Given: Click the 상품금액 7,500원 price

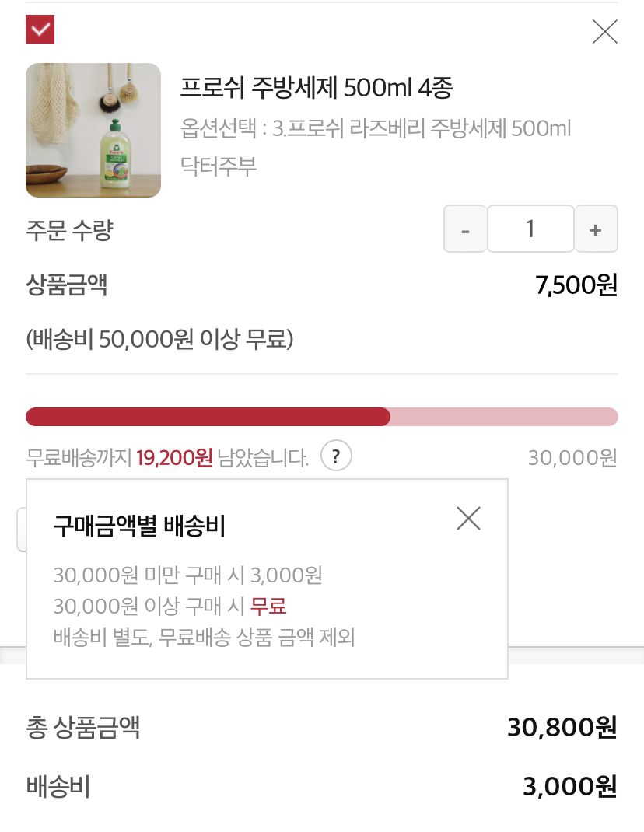Looking at the screenshot, I should [x=576, y=285].
